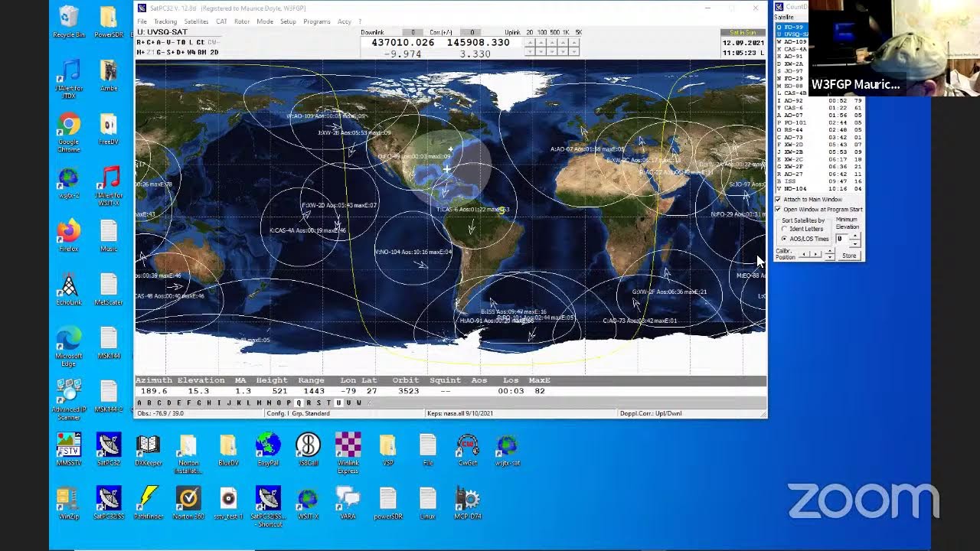Image resolution: width=980 pixels, height=551 pixels.
Task: Open the SatPC32 desktop shortcut
Action: [x=109, y=449]
